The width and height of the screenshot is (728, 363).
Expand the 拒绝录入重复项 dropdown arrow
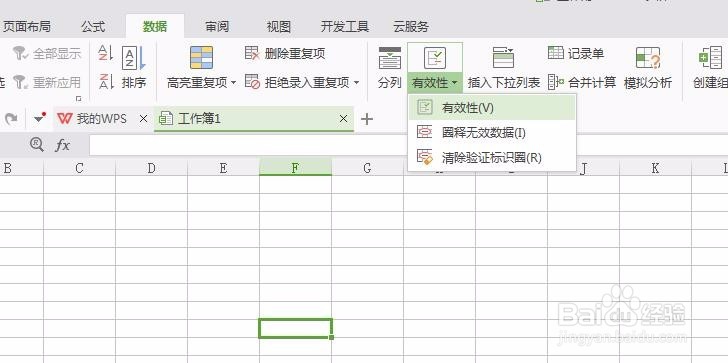357,83
